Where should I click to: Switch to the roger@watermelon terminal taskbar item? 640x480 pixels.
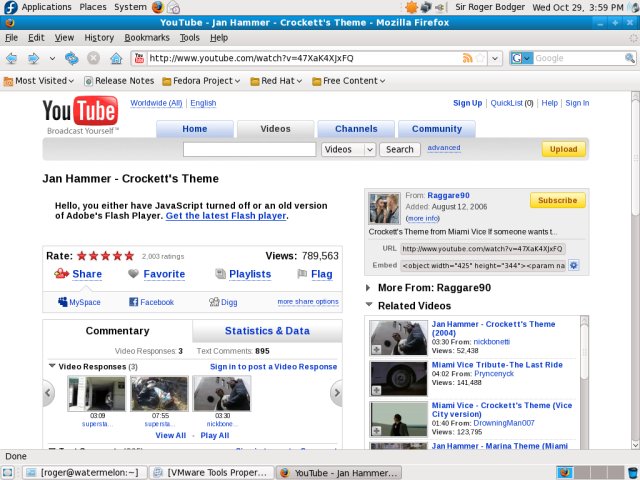click(x=83, y=473)
